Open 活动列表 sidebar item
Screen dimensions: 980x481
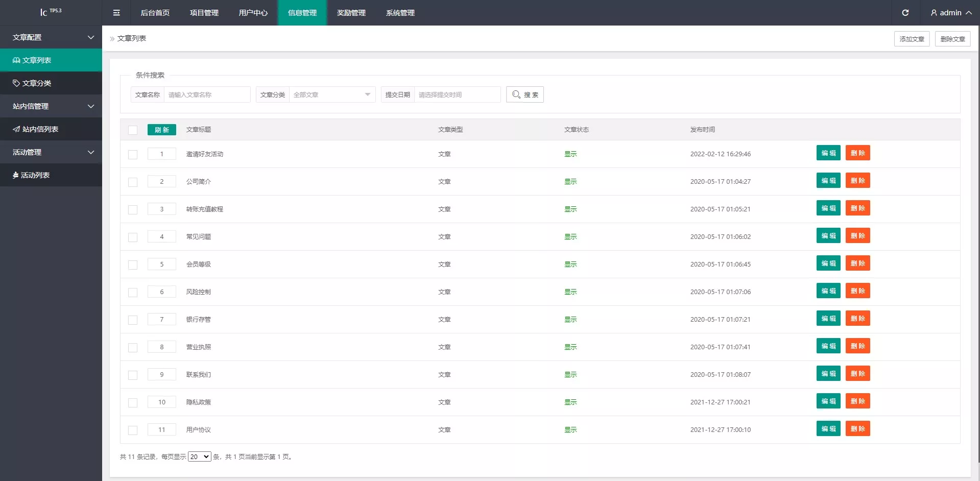(x=32, y=175)
